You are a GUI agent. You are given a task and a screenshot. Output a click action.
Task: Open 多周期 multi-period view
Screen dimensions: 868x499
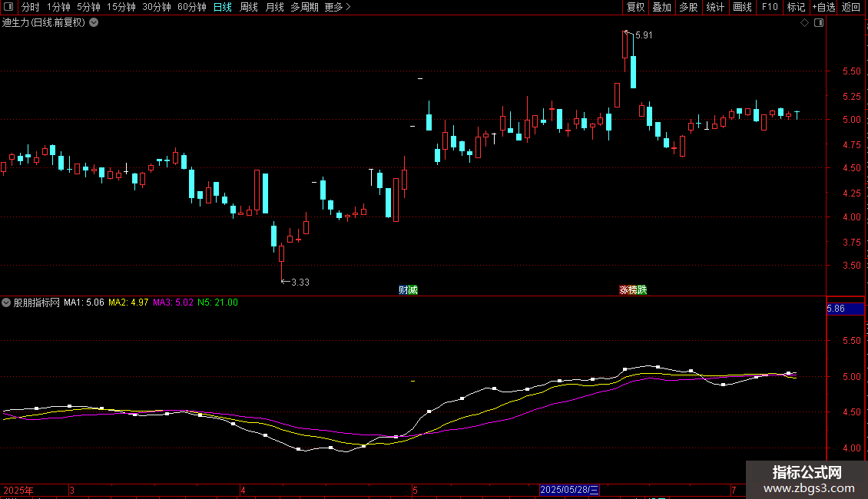304,7
